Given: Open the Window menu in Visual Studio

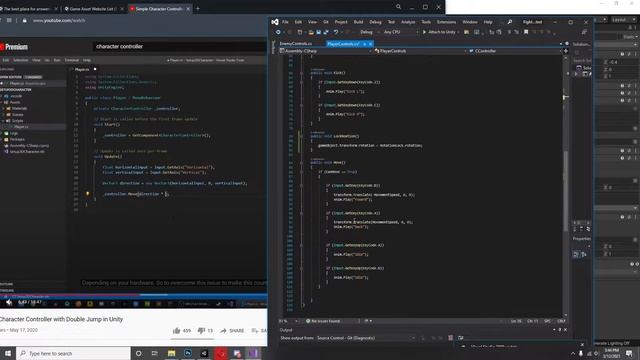Looking at the screenshot, I should (x=469, y=22).
